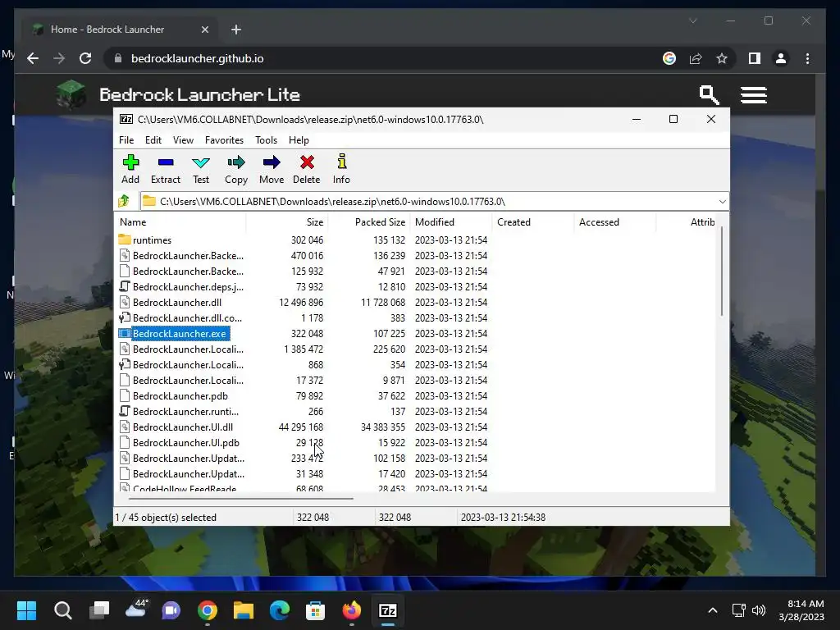Open the Edit menu
The image size is (840, 630).
point(153,139)
